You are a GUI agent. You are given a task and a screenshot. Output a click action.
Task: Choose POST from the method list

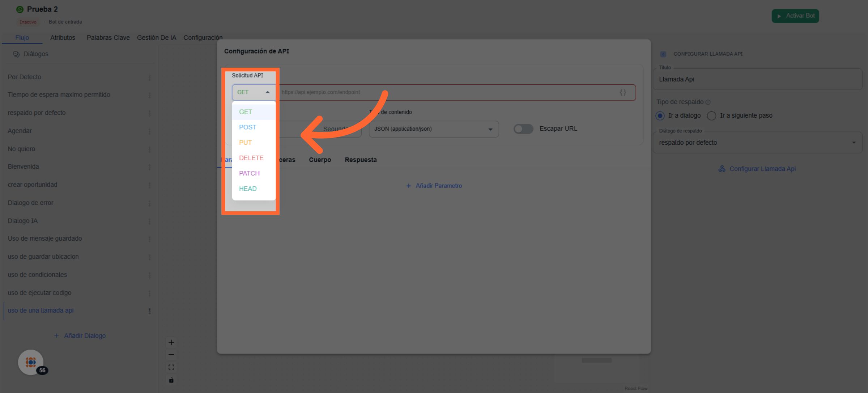[x=248, y=127]
